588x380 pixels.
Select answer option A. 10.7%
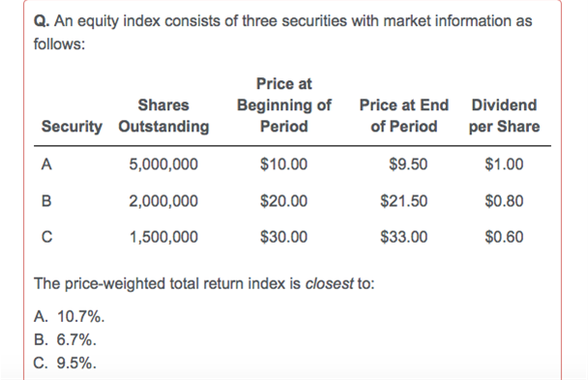pyautogui.click(x=69, y=317)
